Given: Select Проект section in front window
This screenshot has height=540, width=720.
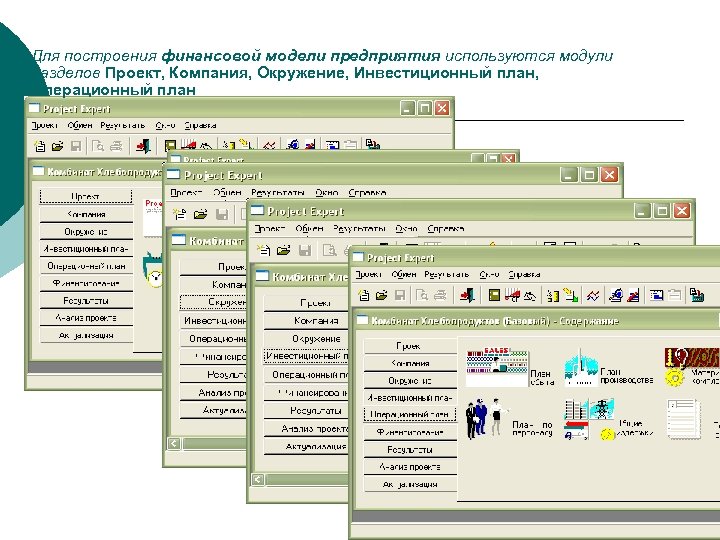Looking at the screenshot, I should click(x=410, y=346).
